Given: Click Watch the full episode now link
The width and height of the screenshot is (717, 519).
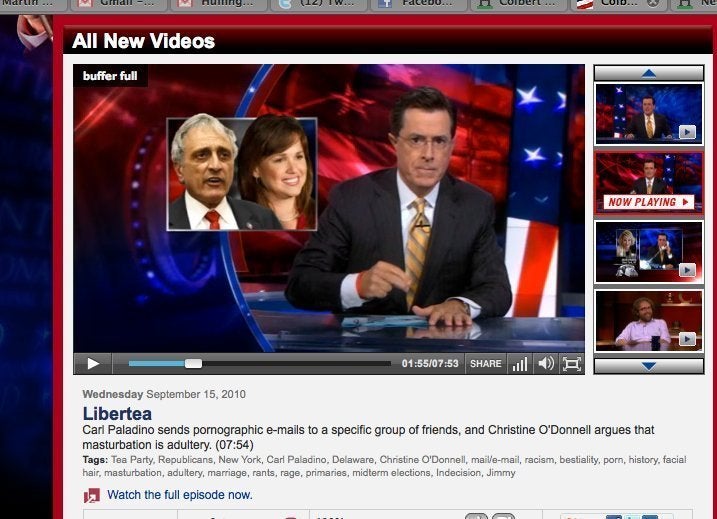Looking at the screenshot, I should coord(180,495).
